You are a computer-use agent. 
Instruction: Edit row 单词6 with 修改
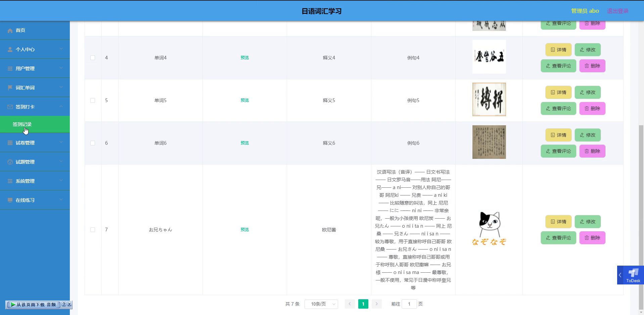click(x=588, y=135)
